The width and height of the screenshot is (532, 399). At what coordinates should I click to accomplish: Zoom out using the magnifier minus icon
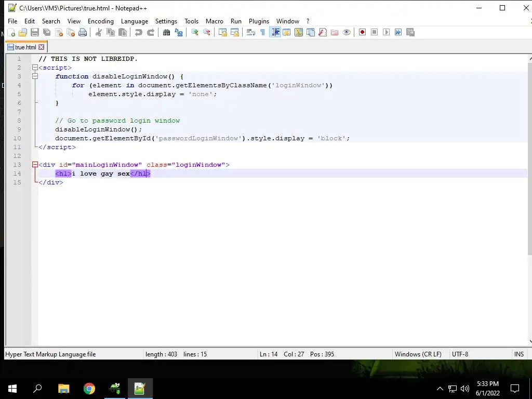click(207, 32)
